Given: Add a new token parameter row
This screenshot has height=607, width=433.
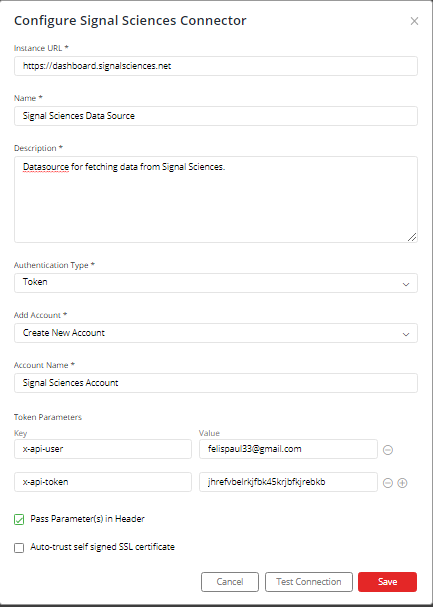Looking at the screenshot, I should pyautogui.click(x=402, y=483).
